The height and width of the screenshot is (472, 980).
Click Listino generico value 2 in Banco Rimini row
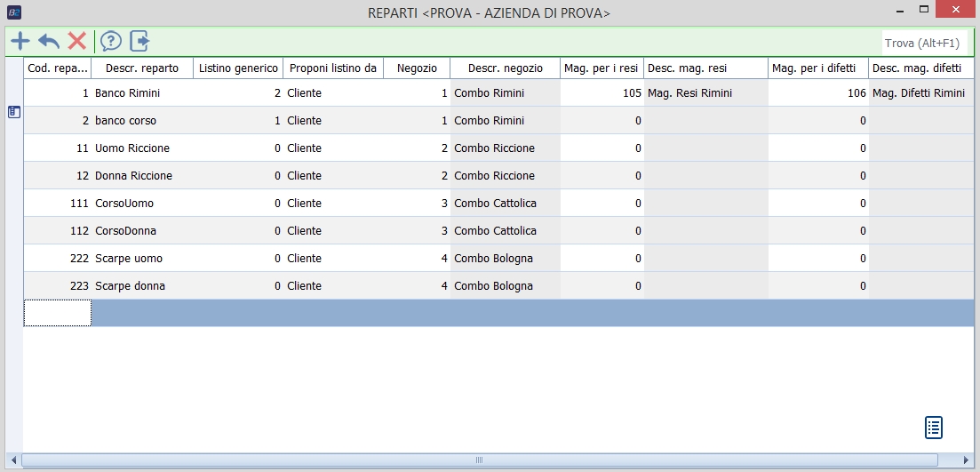point(238,93)
